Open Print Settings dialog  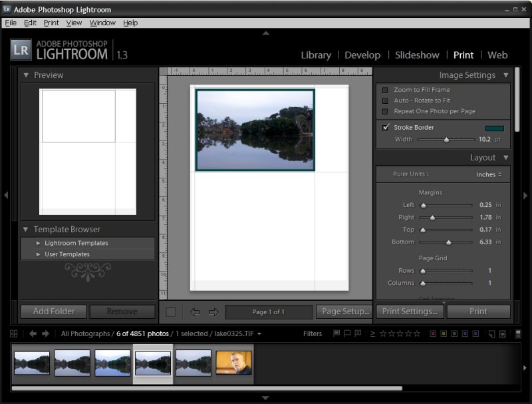pos(410,311)
